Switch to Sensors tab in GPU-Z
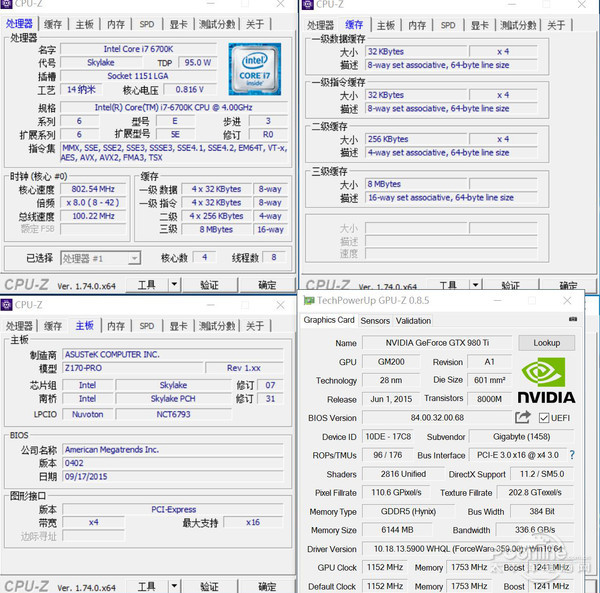600x593 pixels. point(375,321)
